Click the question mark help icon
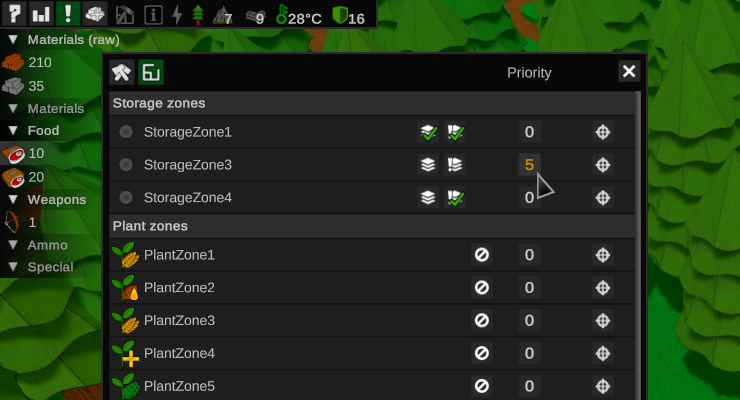 [x=16, y=14]
